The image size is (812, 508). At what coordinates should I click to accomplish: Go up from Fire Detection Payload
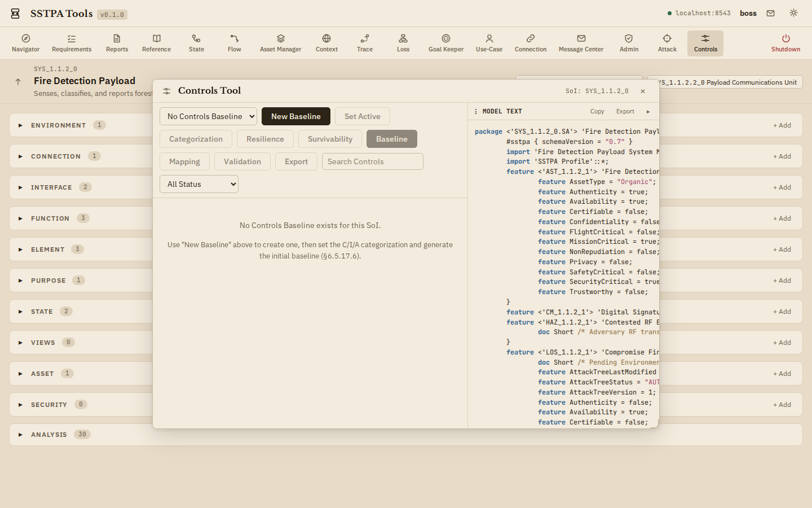point(18,81)
